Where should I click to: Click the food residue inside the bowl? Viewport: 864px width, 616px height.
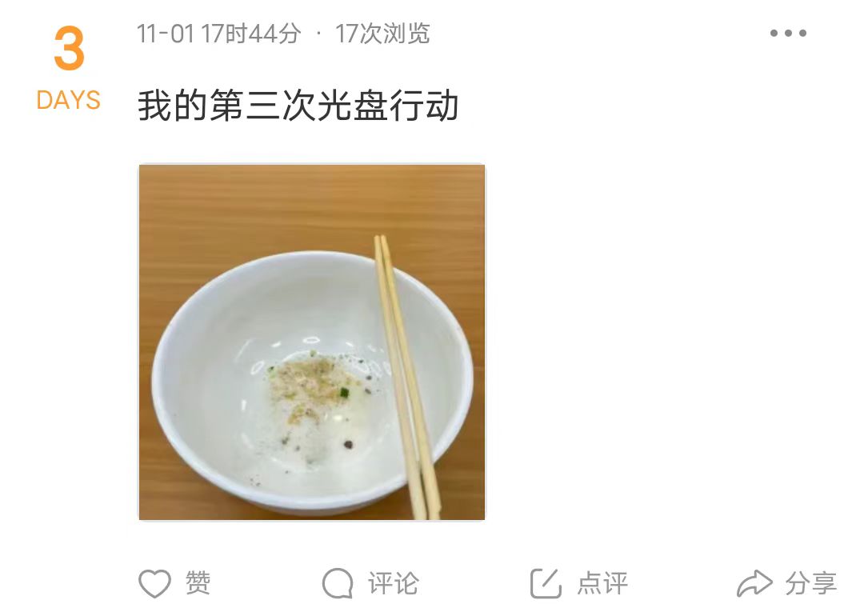pos(309,386)
